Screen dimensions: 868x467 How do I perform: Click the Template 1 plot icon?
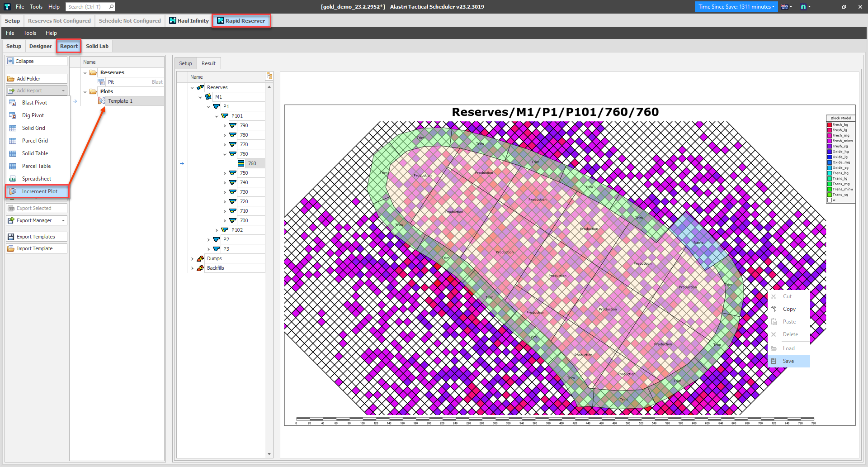coord(102,101)
